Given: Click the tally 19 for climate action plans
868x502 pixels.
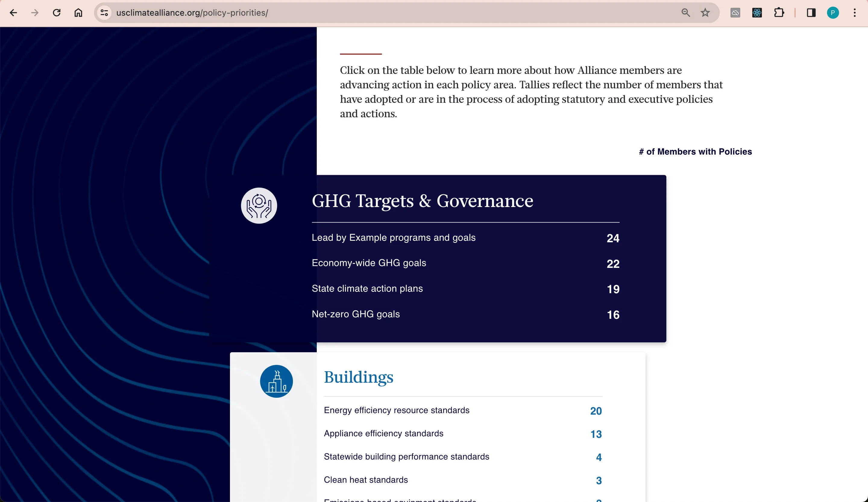Looking at the screenshot, I should (x=613, y=289).
